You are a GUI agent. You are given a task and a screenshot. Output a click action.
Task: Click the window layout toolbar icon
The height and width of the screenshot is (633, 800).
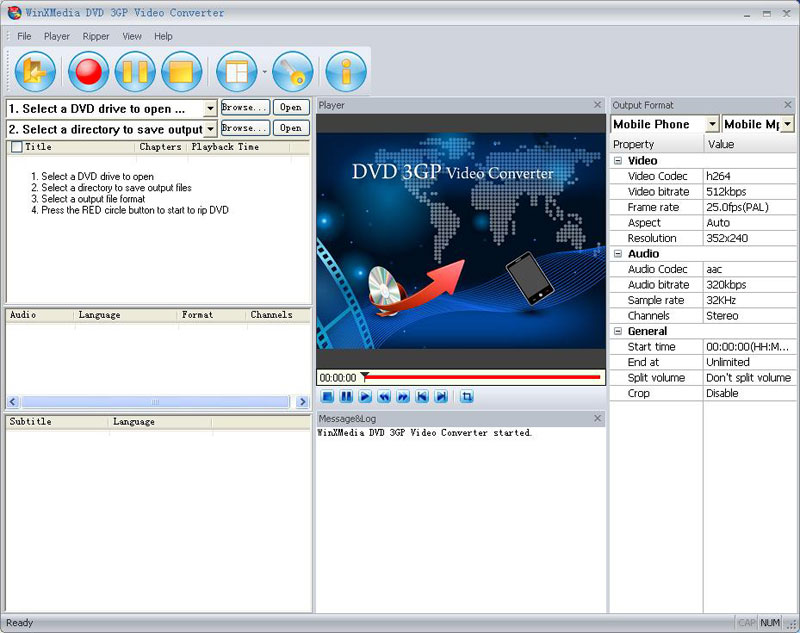(237, 71)
